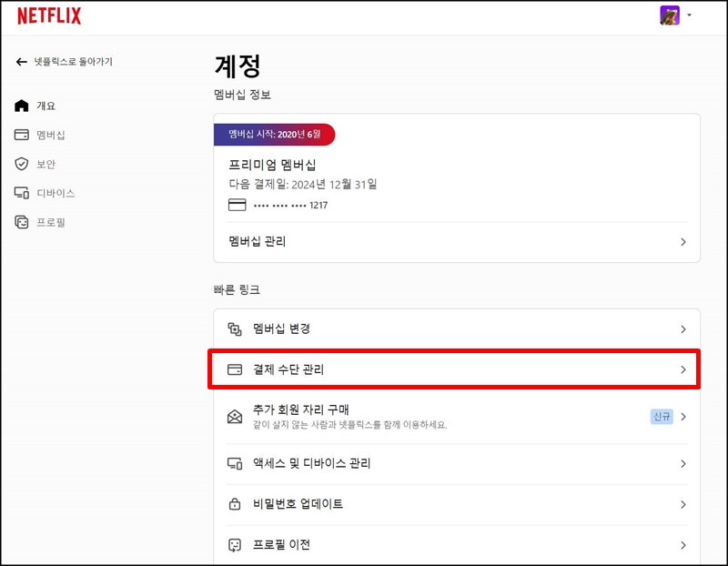This screenshot has width=728, height=566.
Task: Click the home icon for 개요
Action: (21, 106)
